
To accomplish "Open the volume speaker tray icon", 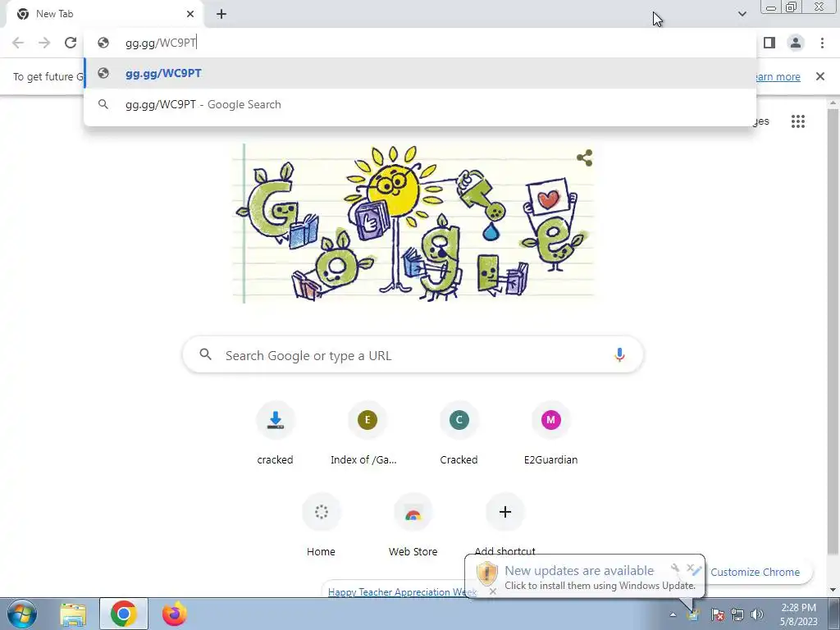I will pyautogui.click(x=756, y=614).
